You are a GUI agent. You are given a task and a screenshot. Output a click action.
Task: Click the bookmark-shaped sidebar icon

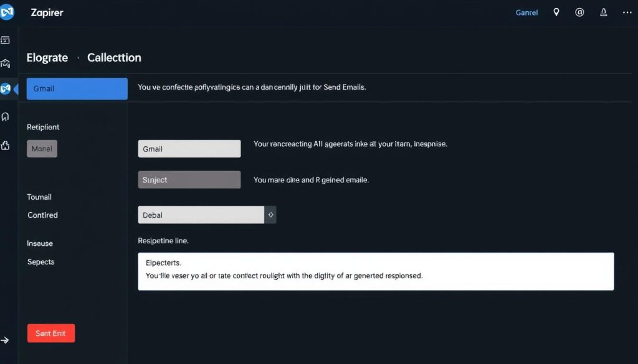click(x=6, y=116)
